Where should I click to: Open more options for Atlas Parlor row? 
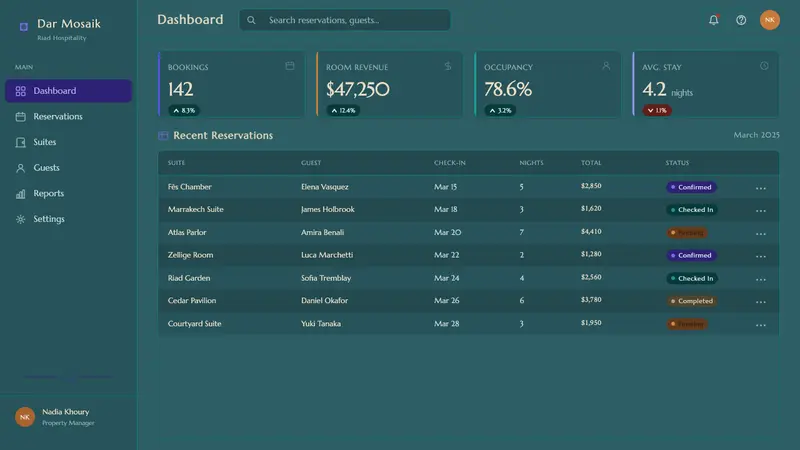pos(761,234)
